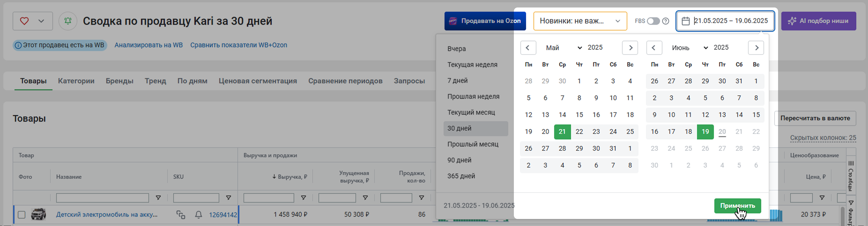The height and width of the screenshot is (226, 868).
Task: Click the date range input field
Action: tap(725, 21)
